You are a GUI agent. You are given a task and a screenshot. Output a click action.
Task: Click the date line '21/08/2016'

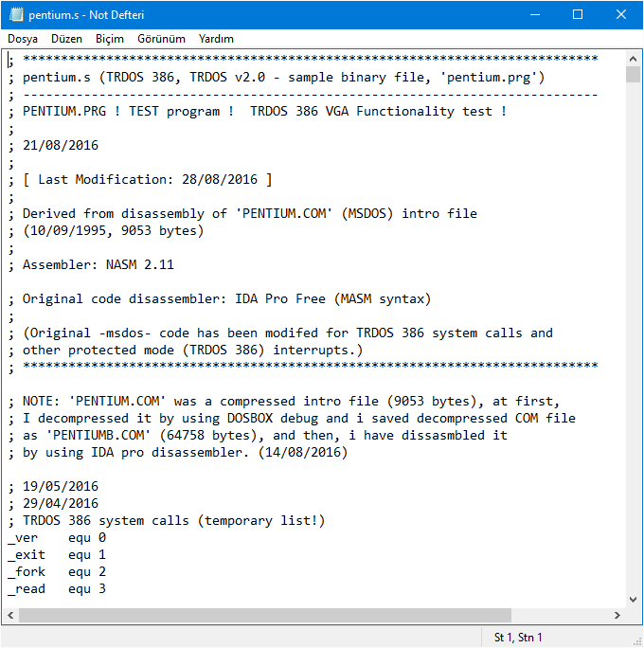click(x=53, y=146)
